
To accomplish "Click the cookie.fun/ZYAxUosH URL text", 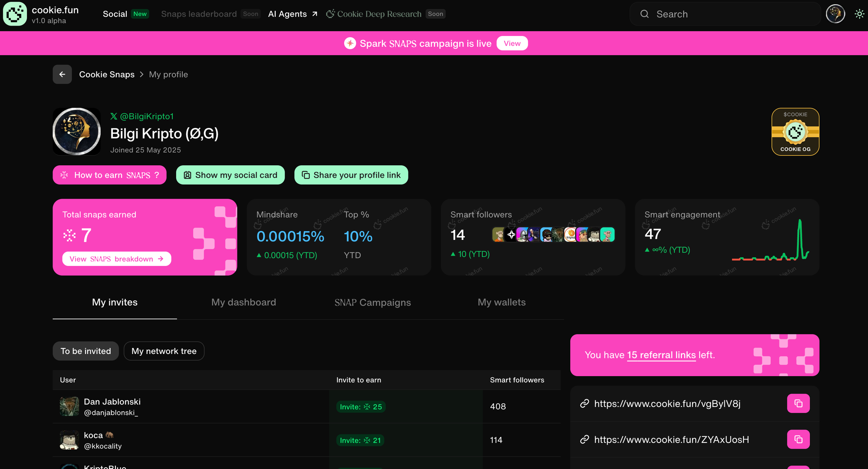I will coord(671,439).
